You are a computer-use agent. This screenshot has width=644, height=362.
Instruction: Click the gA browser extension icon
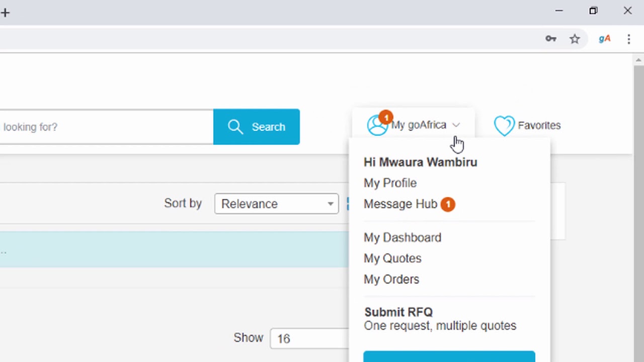point(605,39)
